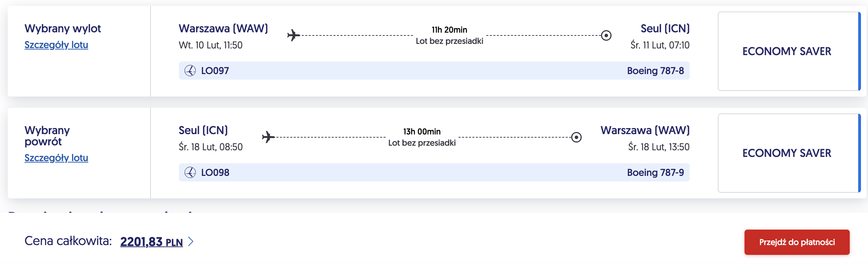This screenshot has width=868, height=264.
Task: Click the departure airplane icon for Warszawa flight
Action: [294, 35]
